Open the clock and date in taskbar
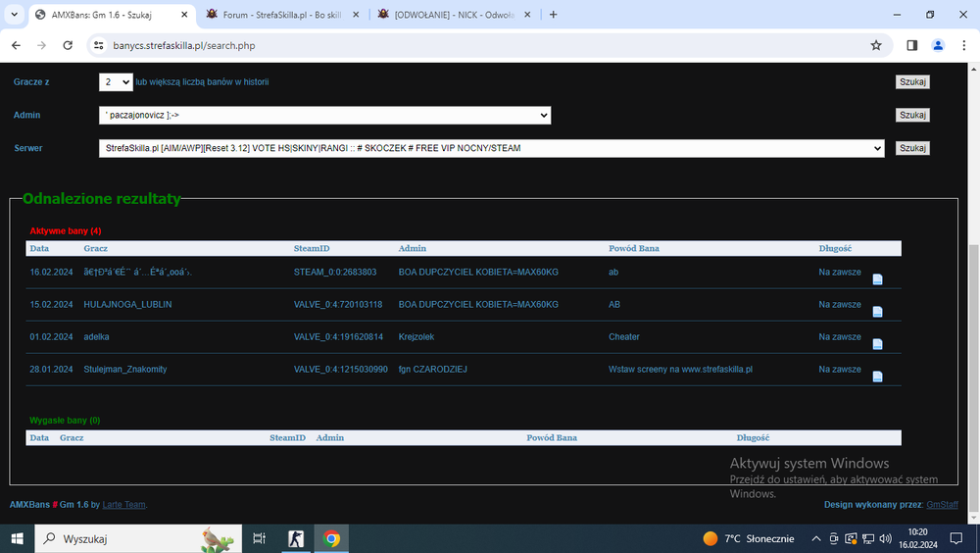Viewport: 980px width, 553px height. coord(918,538)
